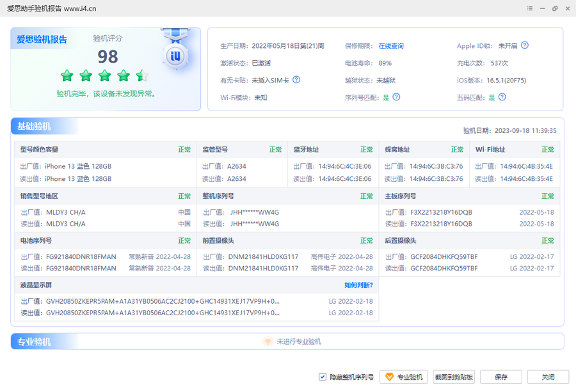576x392 pixels.
Task: Click the 主板序列号 正常 status
Action: 548,196
